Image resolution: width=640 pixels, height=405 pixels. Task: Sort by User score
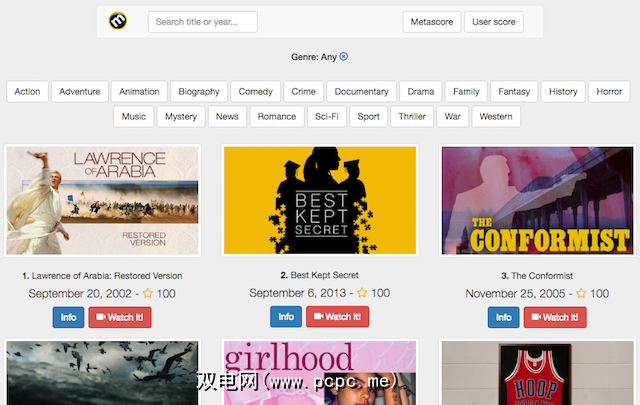(493, 22)
